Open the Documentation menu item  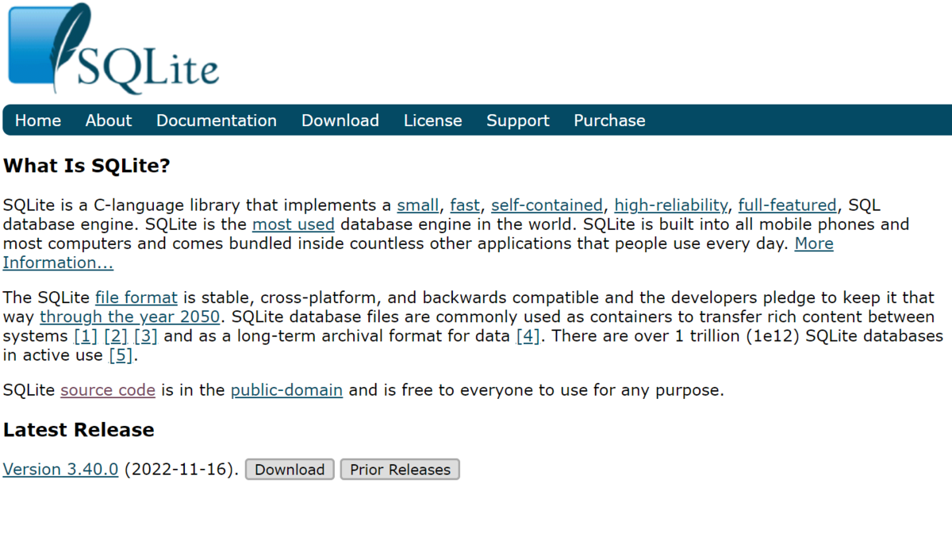coord(217,121)
